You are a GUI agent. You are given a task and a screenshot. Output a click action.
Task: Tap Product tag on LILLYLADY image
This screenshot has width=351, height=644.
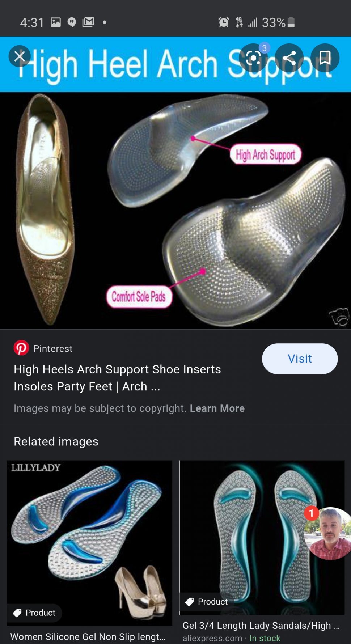point(35,613)
